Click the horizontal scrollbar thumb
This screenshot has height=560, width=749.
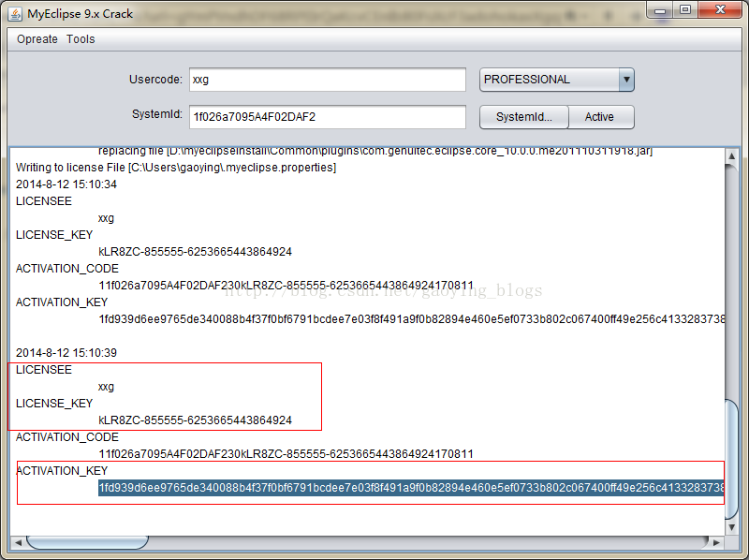[x=87, y=542]
